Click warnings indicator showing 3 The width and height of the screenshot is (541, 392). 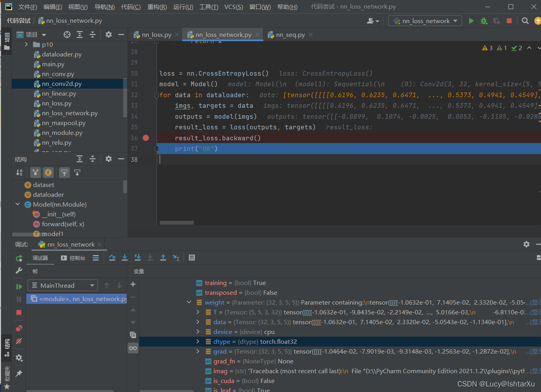(x=487, y=48)
